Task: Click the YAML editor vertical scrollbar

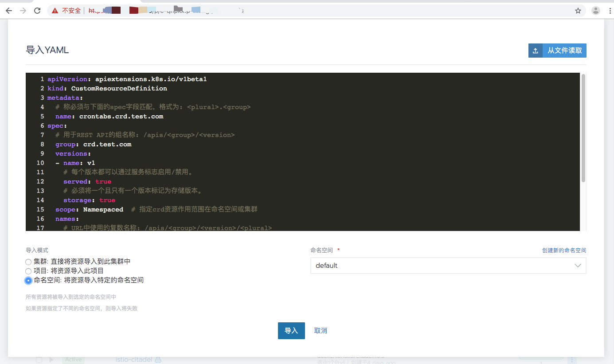Action: coord(583,128)
